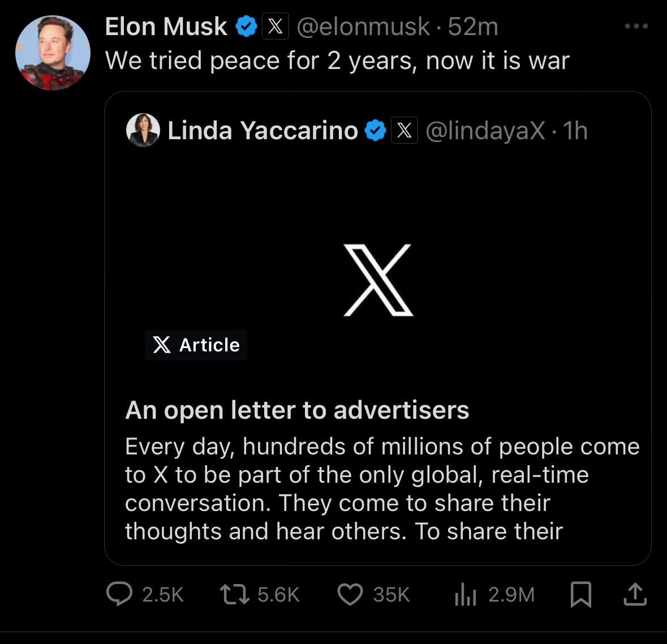Click Elon Musk's blue verified badge
Screen dimensions: 667x644
point(246,27)
